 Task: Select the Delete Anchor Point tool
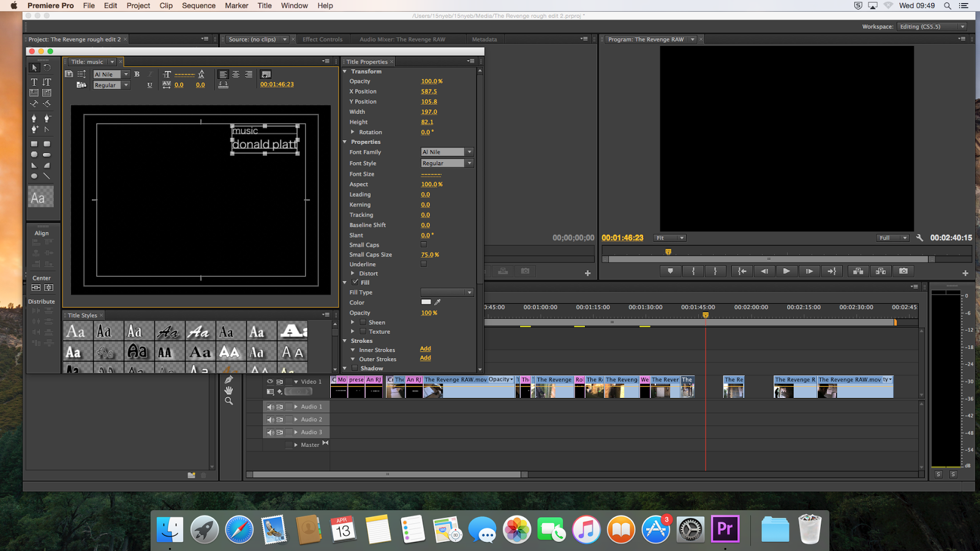47,118
